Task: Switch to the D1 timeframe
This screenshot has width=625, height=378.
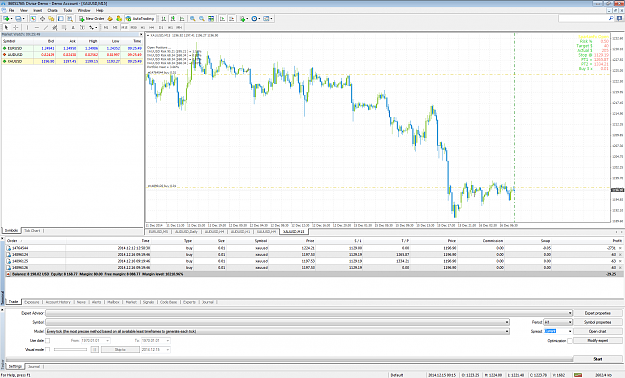Action: 161,28
